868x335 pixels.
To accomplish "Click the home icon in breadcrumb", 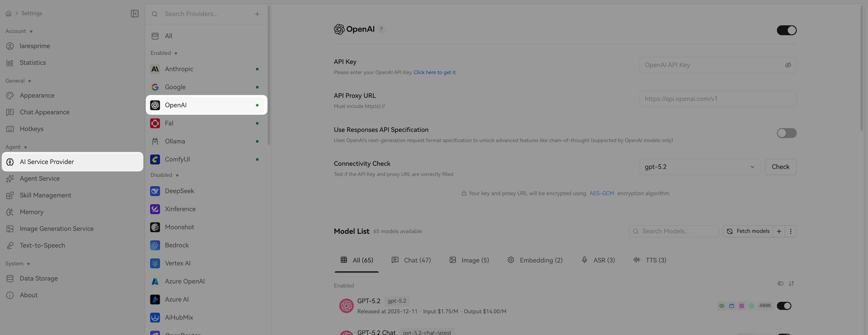I will (x=8, y=13).
